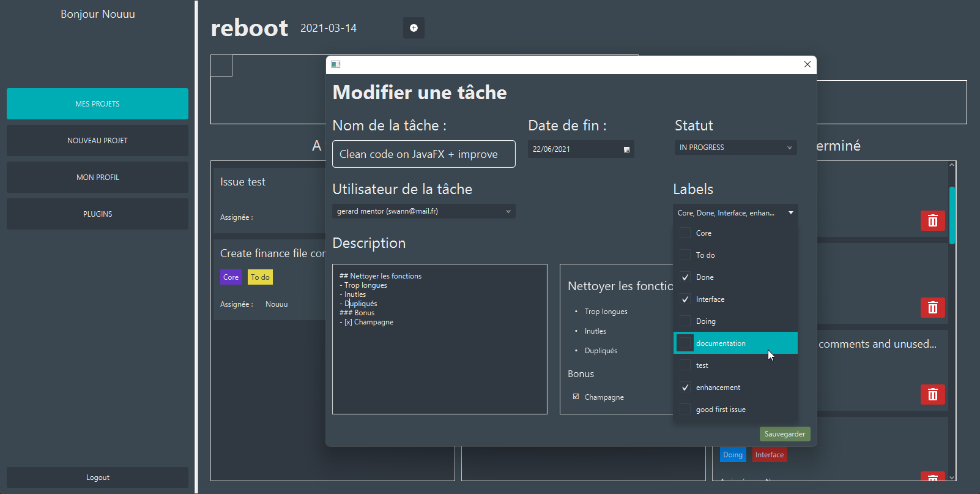The width and height of the screenshot is (980, 494).
Task: Add a new item with the plus icon
Action: pos(414,28)
